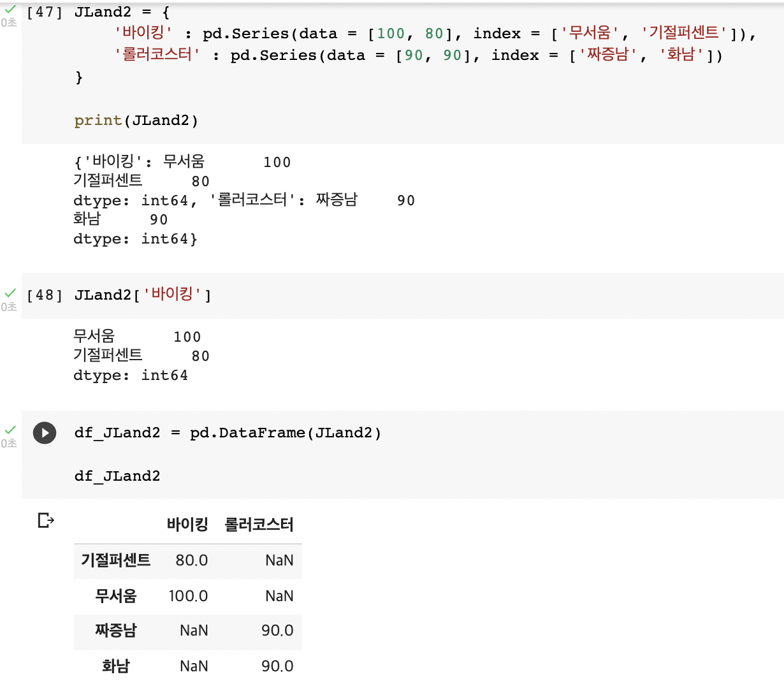Select the 바이킹 column header in the table
The height and width of the screenshot is (686, 784).
click(187, 525)
